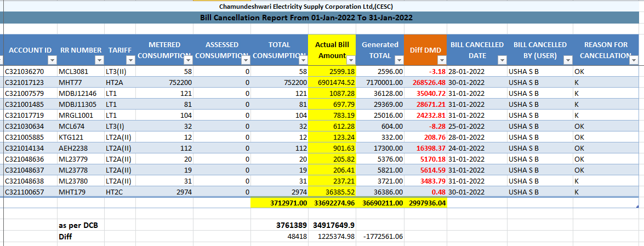Screen dimensions: 644x246
Task: Open the TARIFF filter dropdown
Action: coord(130,60)
